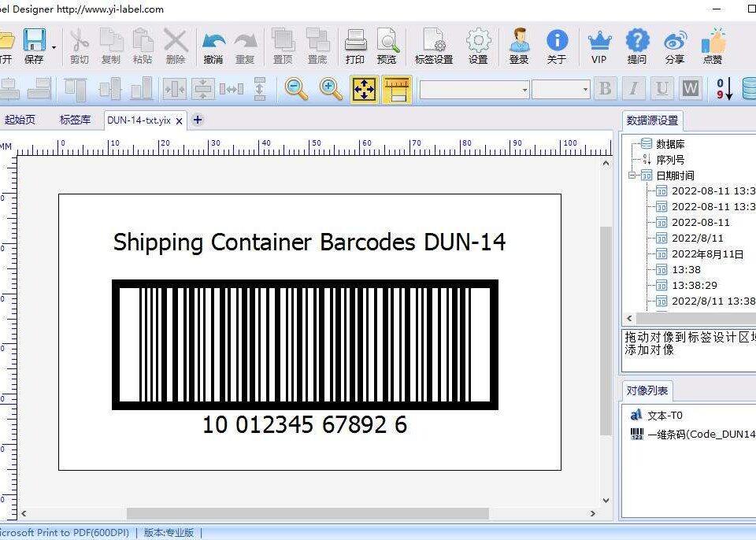Screen dimensions: 756x540
Task: Click 置底 send to back icon
Action: (x=317, y=40)
